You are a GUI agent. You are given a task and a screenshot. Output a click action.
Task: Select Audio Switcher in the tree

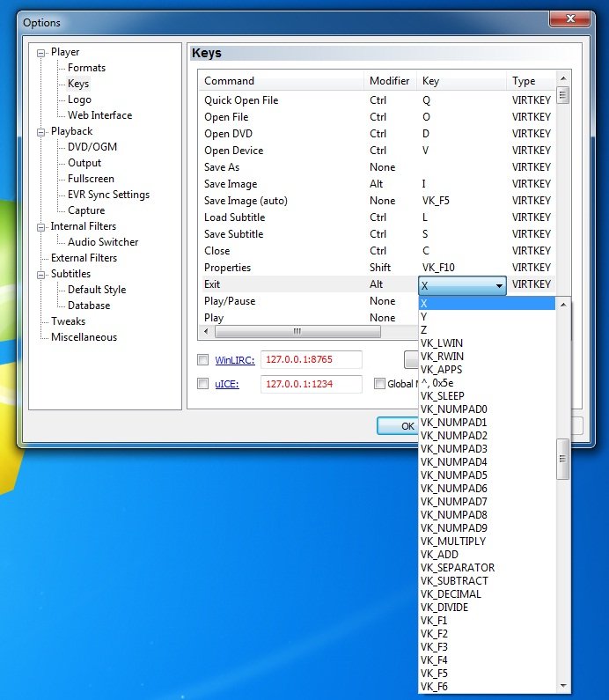click(103, 242)
